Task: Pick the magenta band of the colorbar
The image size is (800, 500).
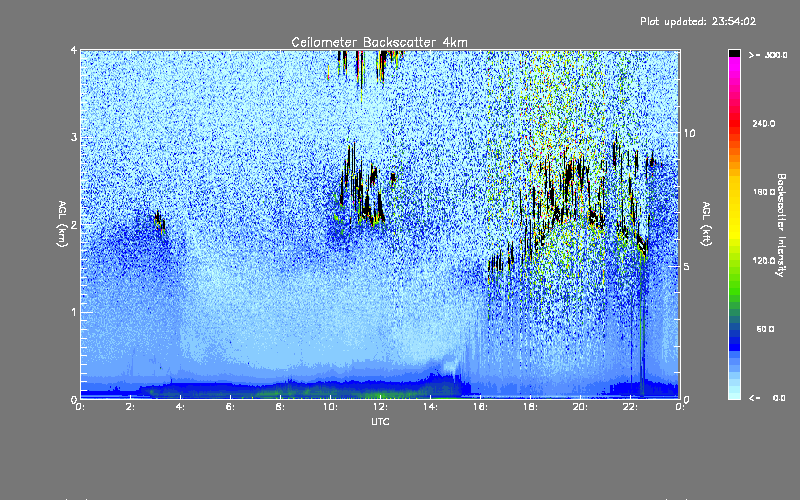Action: click(734, 63)
